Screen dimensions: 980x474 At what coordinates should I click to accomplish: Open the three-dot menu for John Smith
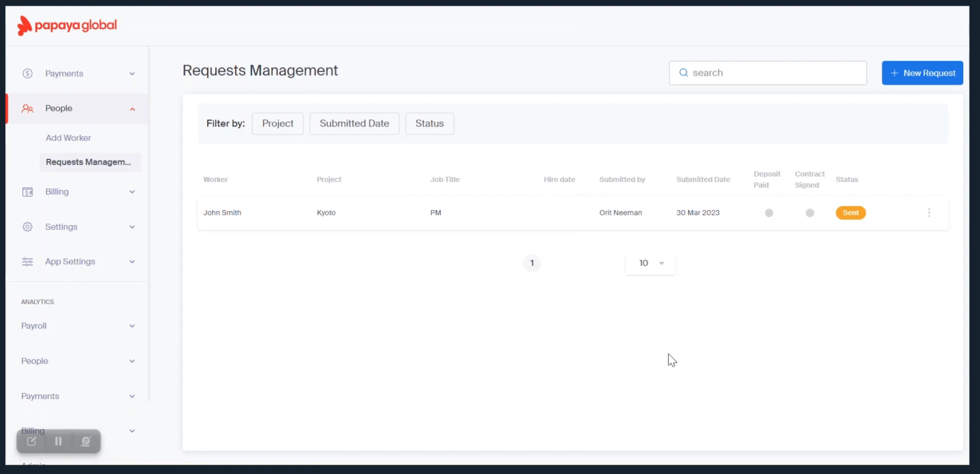coord(929,212)
